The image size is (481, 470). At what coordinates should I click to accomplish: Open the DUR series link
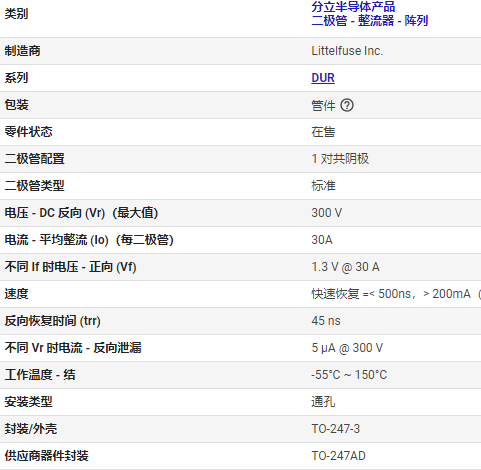[323, 78]
